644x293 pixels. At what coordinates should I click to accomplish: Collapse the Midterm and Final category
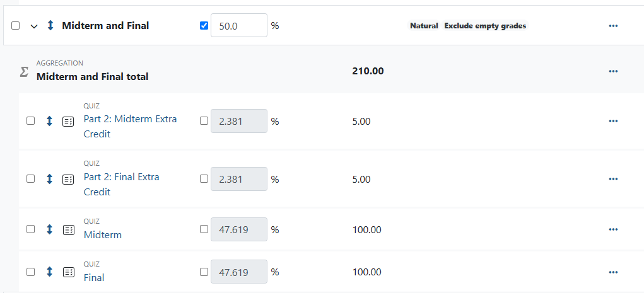[34, 26]
